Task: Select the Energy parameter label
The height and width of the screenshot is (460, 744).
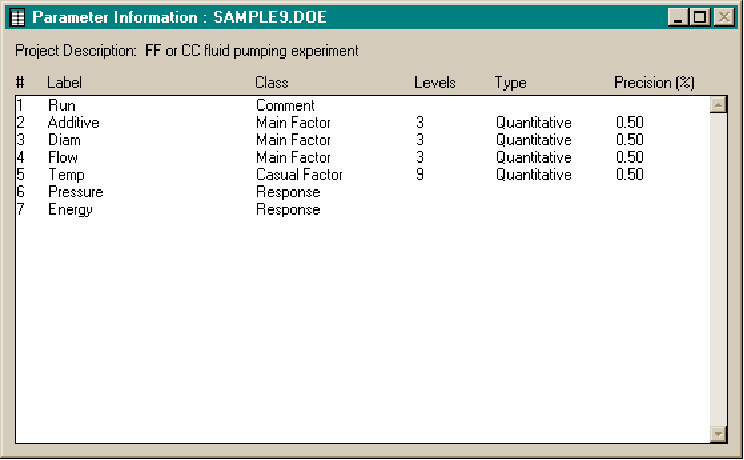Action: tap(70, 210)
